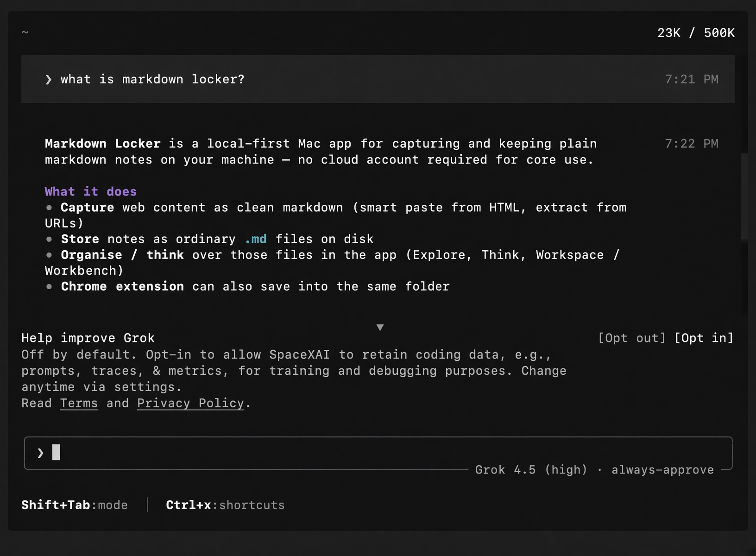Click the 'Organise / think' bullet text
756x556 pixels.
[x=122, y=255]
